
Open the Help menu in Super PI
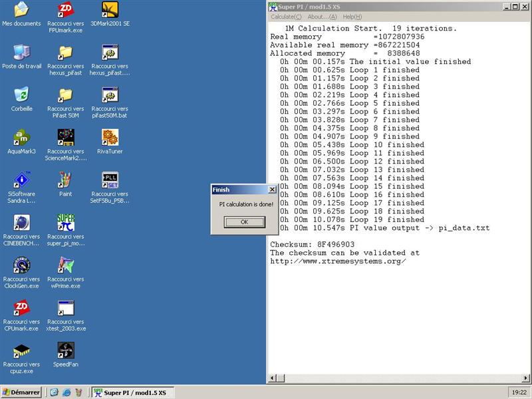(x=352, y=17)
